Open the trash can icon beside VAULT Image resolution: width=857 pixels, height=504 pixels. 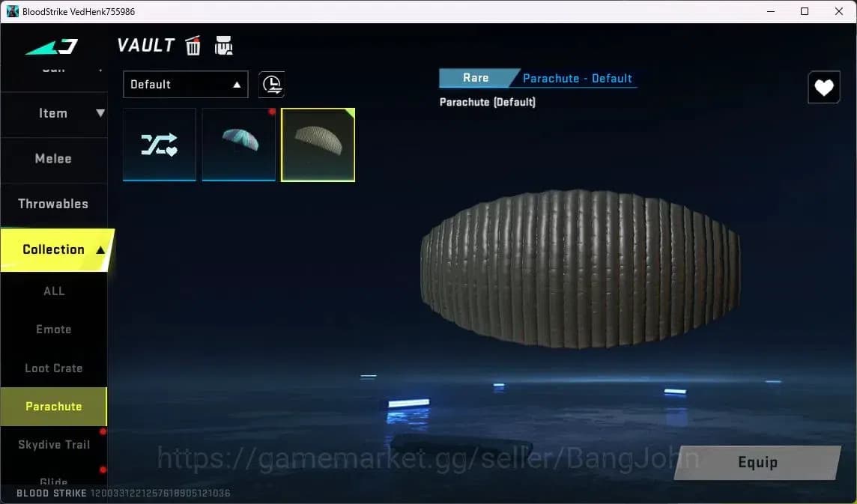pyautogui.click(x=193, y=46)
